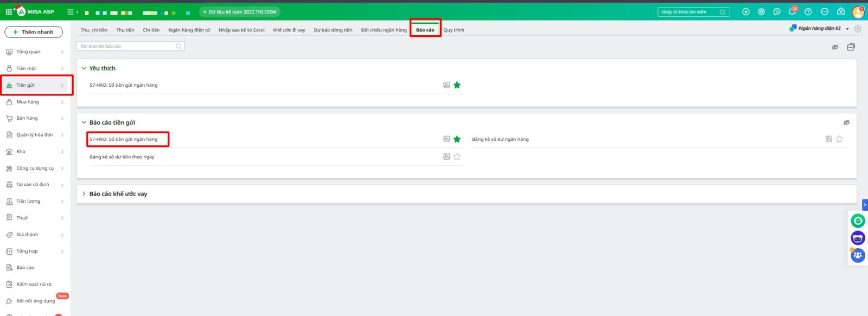Click the Thêm nhanh button
The width and height of the screenshot is (868, 316).
[x=34, y=32]
